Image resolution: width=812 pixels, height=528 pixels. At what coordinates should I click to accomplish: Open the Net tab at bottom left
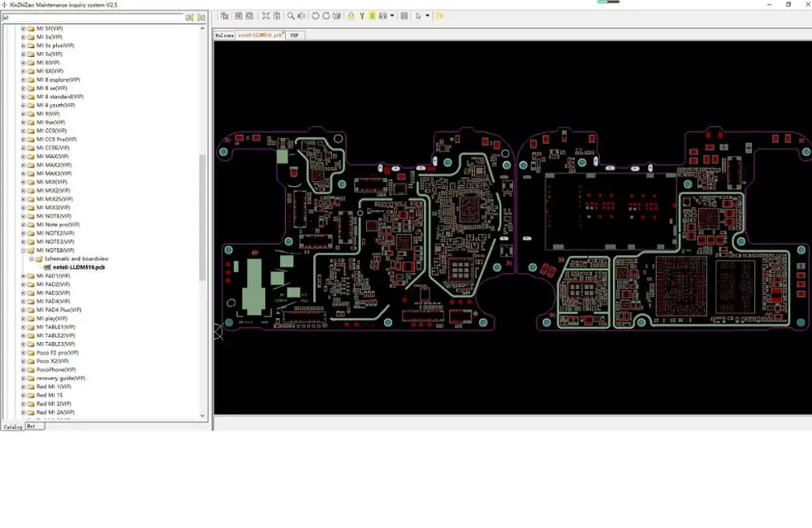coord(31,426)
